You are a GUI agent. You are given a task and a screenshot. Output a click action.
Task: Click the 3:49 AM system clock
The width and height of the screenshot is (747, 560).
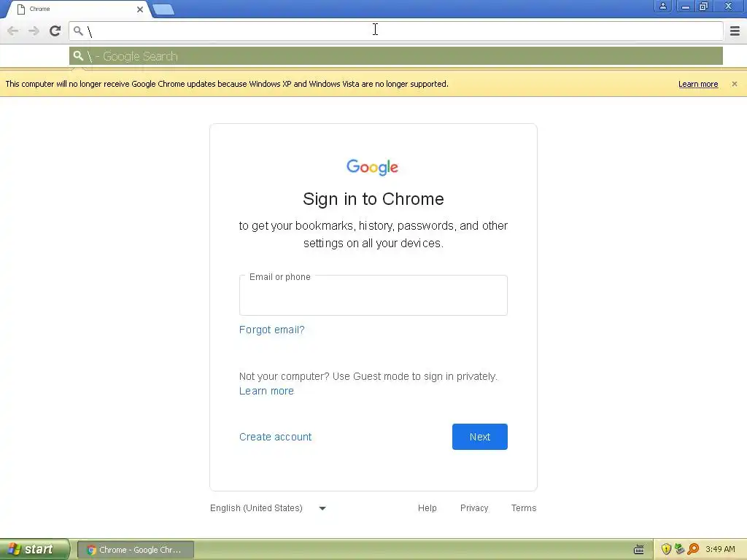pos(720,550)
